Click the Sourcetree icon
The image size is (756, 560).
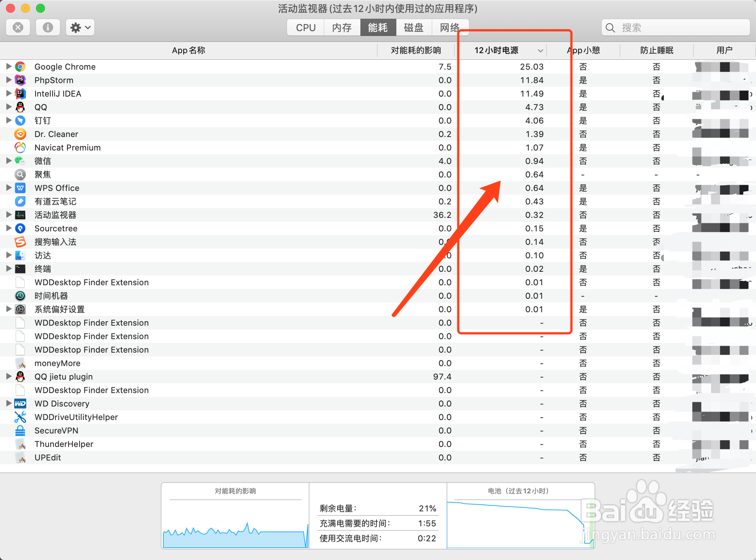point(20,228)
